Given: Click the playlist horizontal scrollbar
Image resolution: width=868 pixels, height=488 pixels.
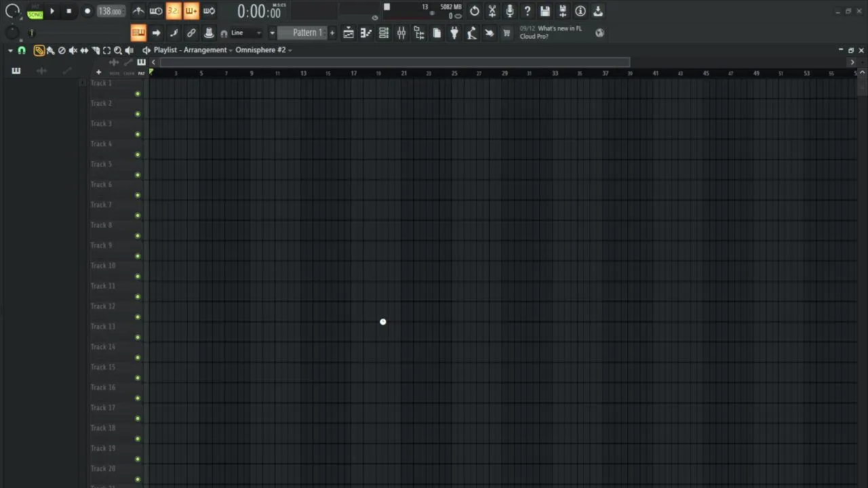Looking at the screenshot, I should click(395, 62).
